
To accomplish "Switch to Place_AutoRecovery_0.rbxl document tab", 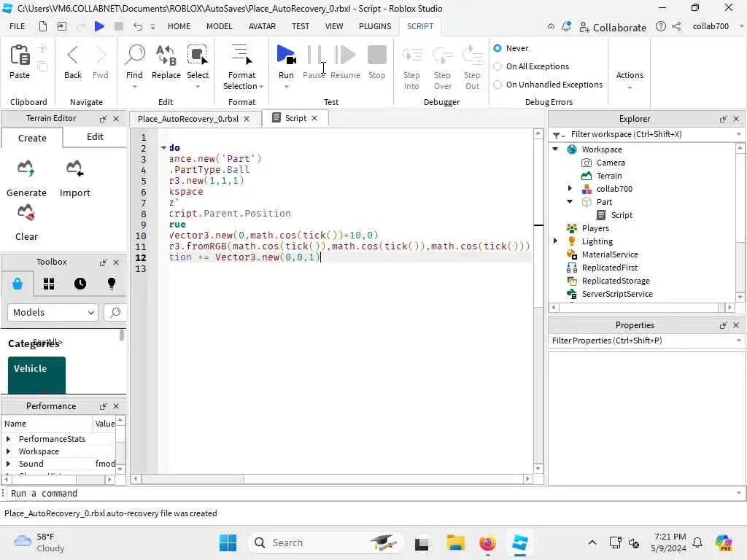I will click(x=188, y=119).
